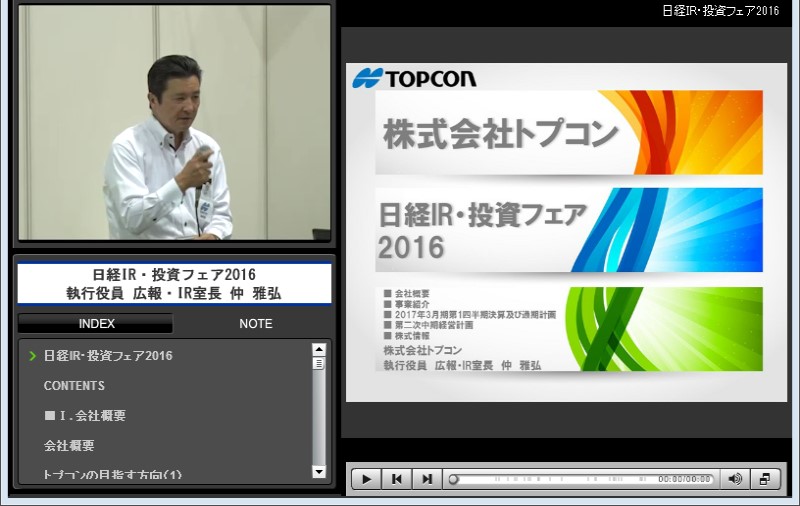
Task: Open the CONTENTS index entry
Action: [x=74, y=386]
